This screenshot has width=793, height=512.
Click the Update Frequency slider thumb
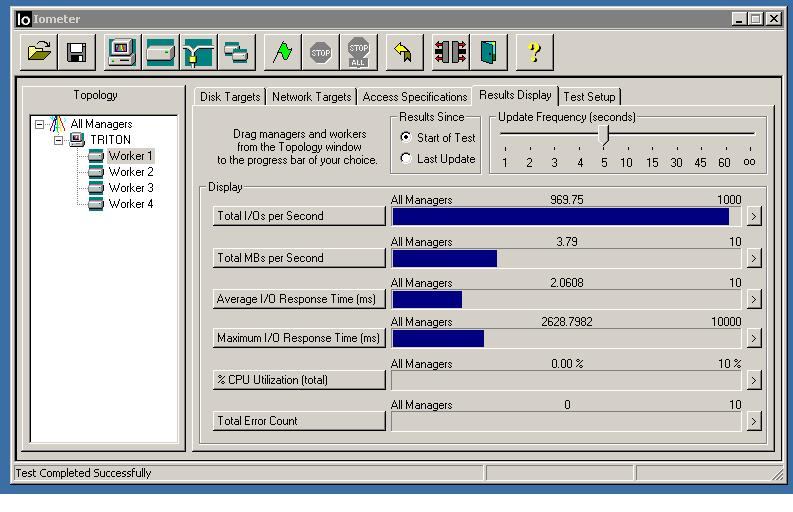click(x=603, y=136)
